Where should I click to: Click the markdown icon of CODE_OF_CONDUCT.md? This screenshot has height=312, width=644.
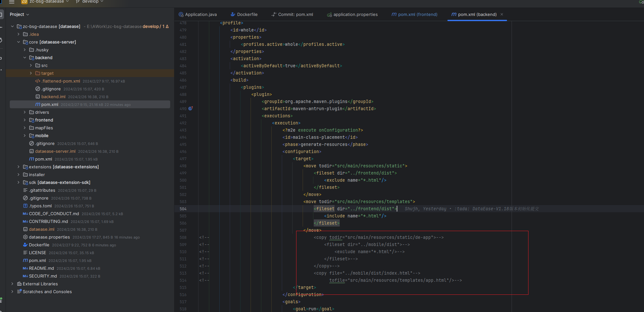point(25,214)
